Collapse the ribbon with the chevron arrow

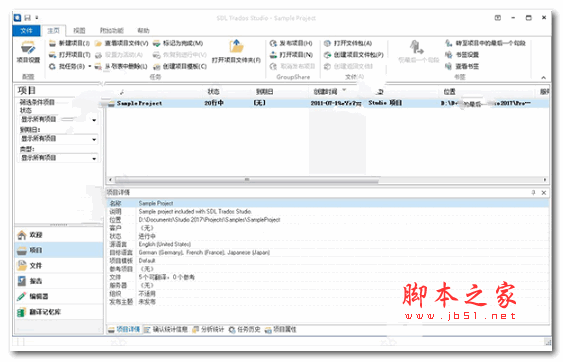pos(544,78)
